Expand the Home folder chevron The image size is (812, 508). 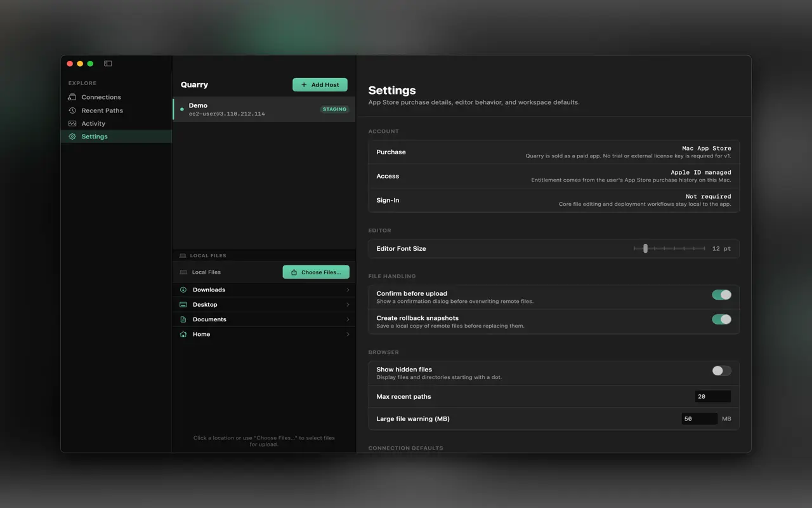[348, 334]
